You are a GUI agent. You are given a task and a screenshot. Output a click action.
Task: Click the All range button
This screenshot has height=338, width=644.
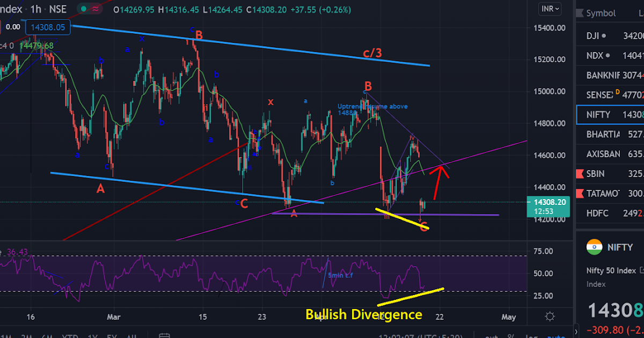(x=131, y=336)
